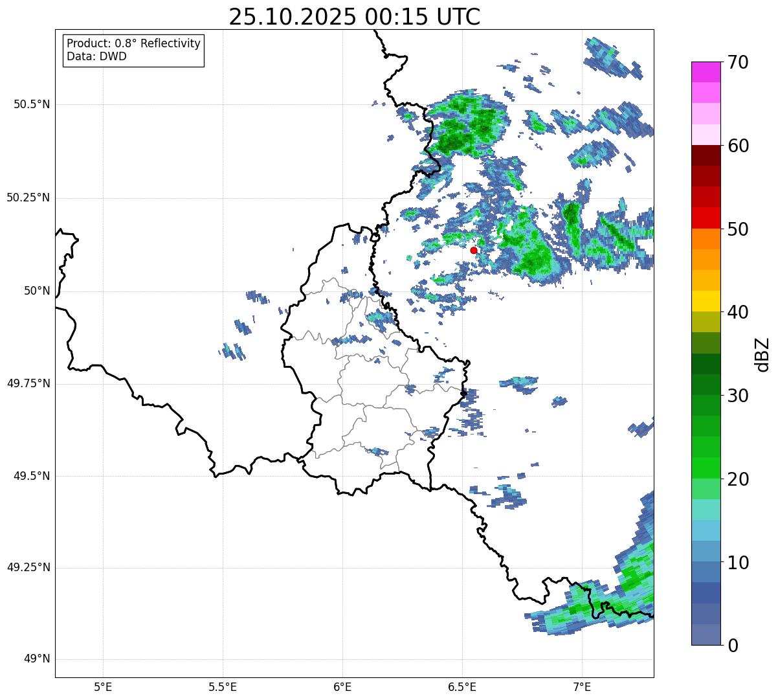The width and height of the screenshot is (778, 700).
Task: Click the 49°N latitude label
Action: [x=36, y=659]
